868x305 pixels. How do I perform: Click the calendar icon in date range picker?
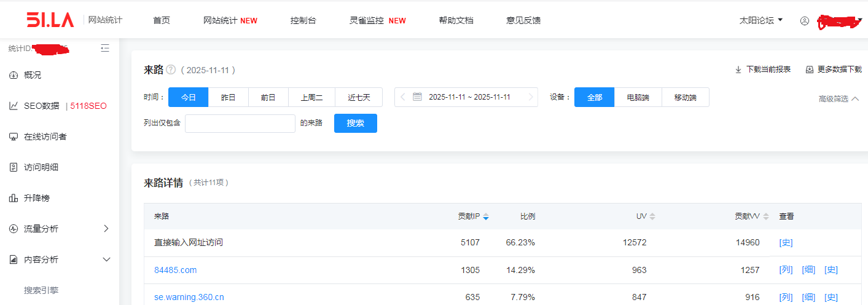tap(417, 97)
